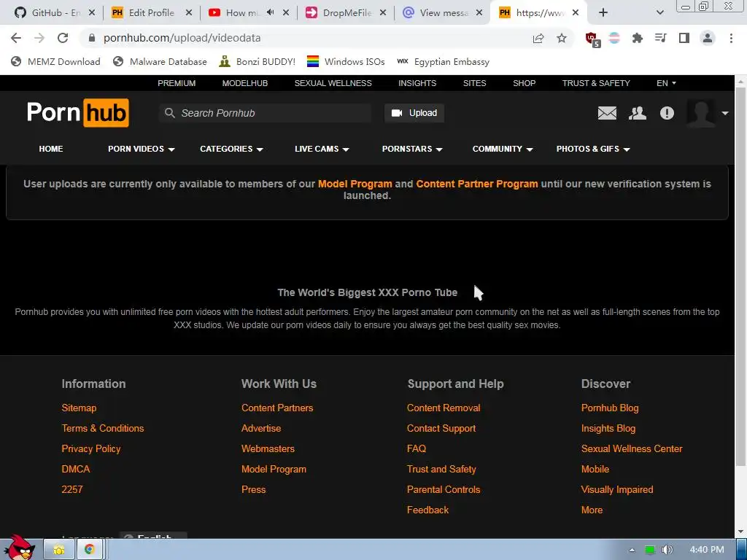The width and height of the screenshot is (747, 560).
Task: Expand the Live Cams menu
Action: (322, 149)
